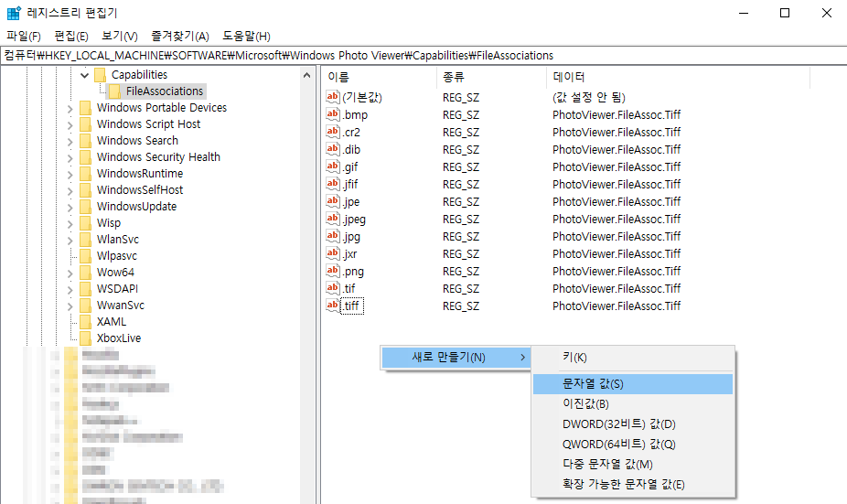The image size is (847, 504).
Task: Select the Windows Security Health tree item
Action: coord(158,157)
